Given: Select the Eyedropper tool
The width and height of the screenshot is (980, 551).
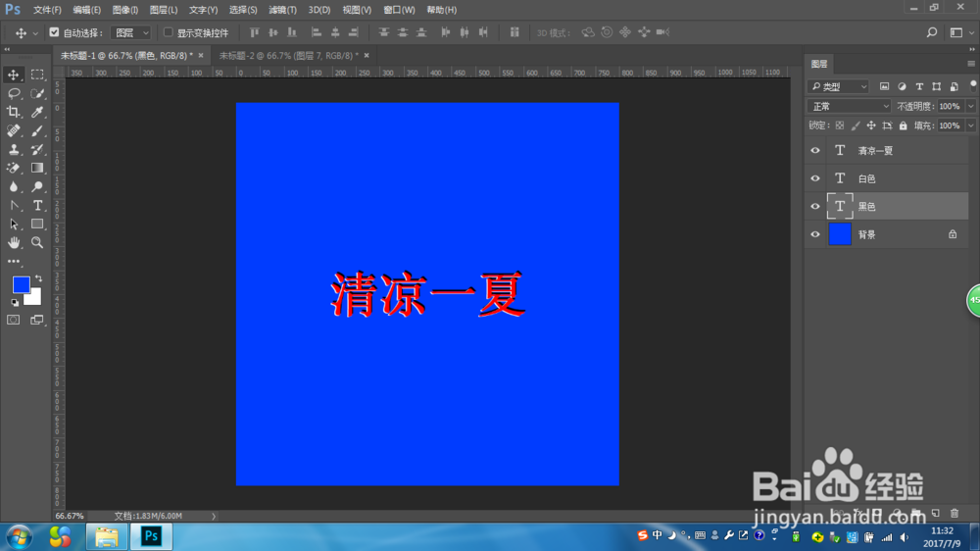Looking at the screenshot, I should click(37, 112).
